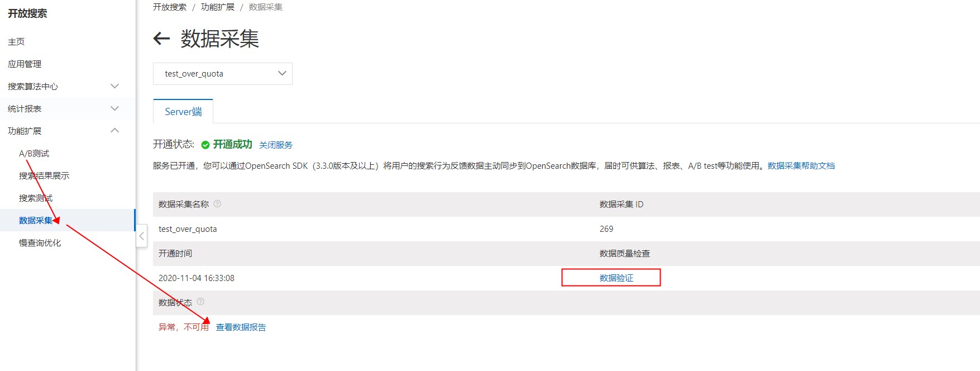Screen dimensions: 980x371
Task: Click the back arrow beside 数据采集 title
Action: 161,39
